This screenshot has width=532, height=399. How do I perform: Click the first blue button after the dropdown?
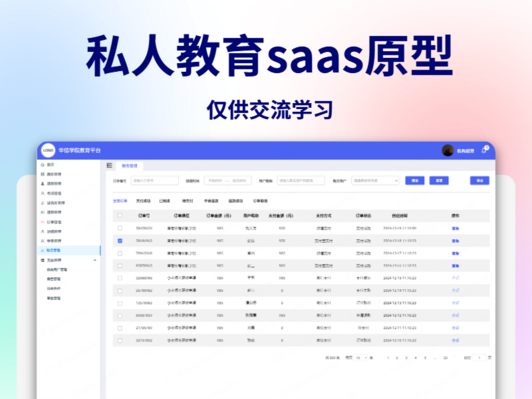[x=415, y=180]
